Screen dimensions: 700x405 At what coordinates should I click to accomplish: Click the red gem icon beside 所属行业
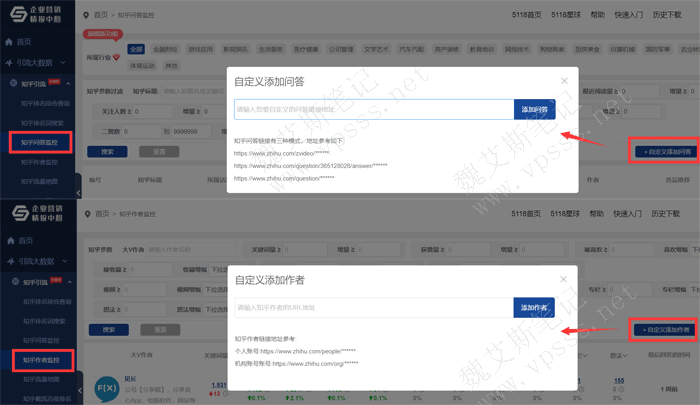pyautogui.click(x=117, y=58)
